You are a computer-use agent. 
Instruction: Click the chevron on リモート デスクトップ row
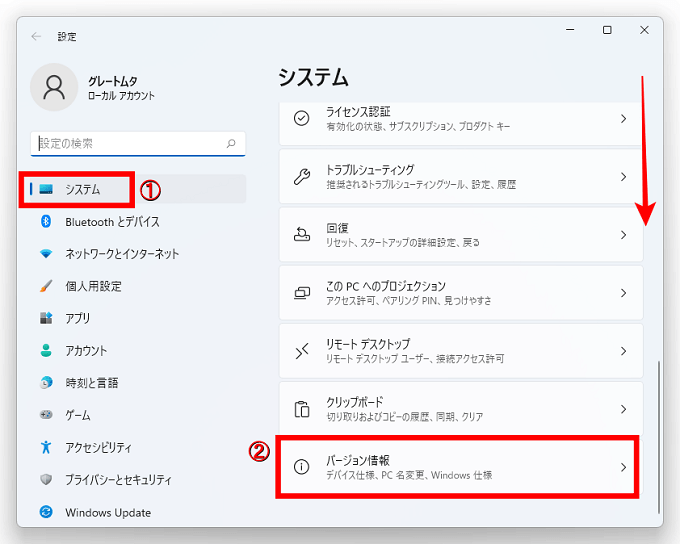point(624,351)
